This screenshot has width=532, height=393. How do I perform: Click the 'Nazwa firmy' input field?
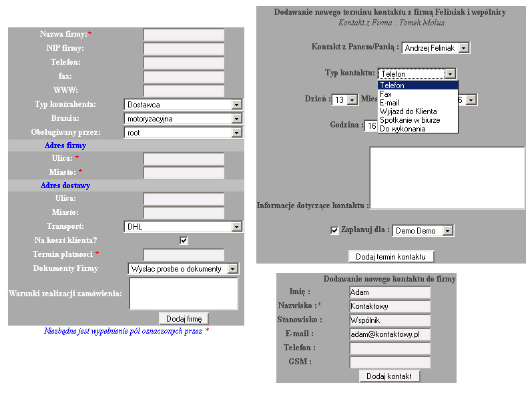[x=184, y=35]
